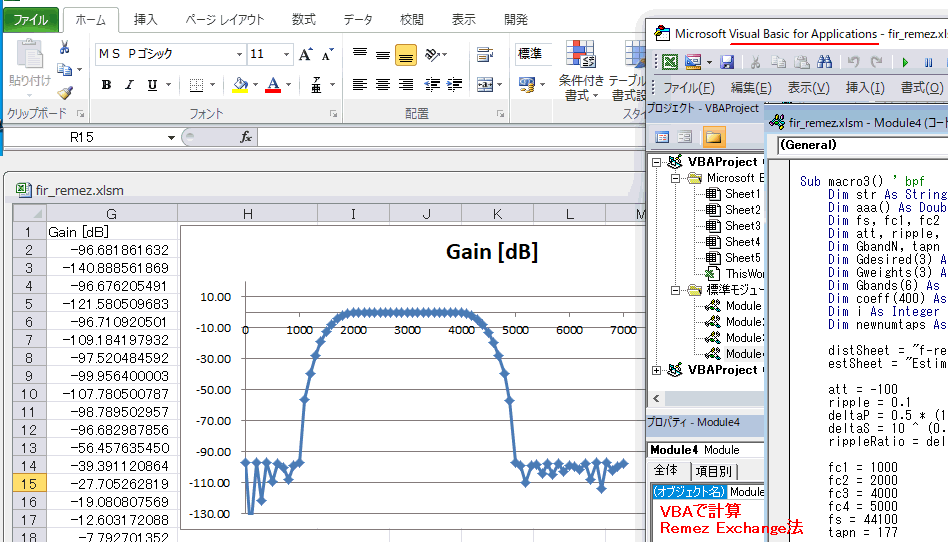Switch to the ホーム ribbon tab

(x=91, y=19)
